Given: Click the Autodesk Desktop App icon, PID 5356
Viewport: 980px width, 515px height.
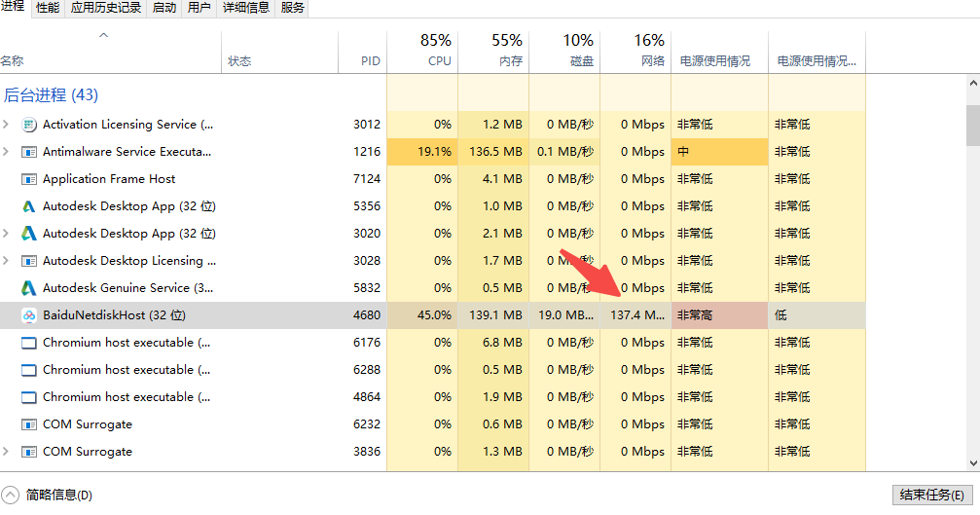Looking at the screenshot, I should click(28, 206).
